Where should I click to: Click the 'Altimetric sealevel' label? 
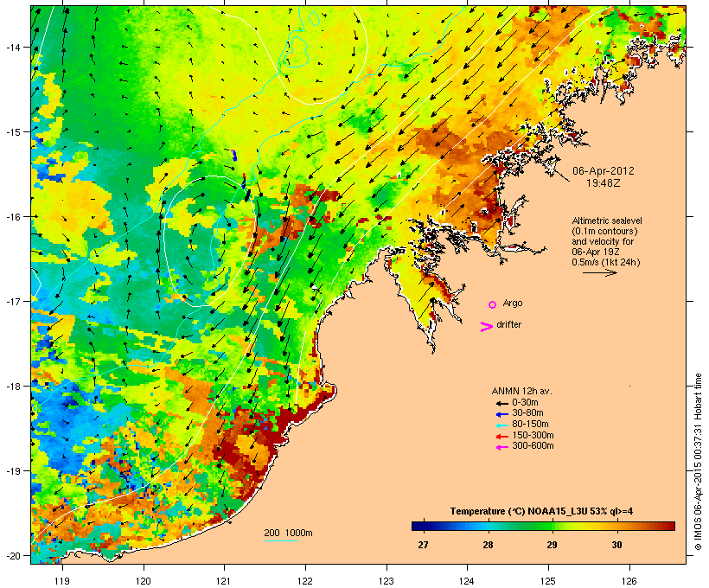607,220
